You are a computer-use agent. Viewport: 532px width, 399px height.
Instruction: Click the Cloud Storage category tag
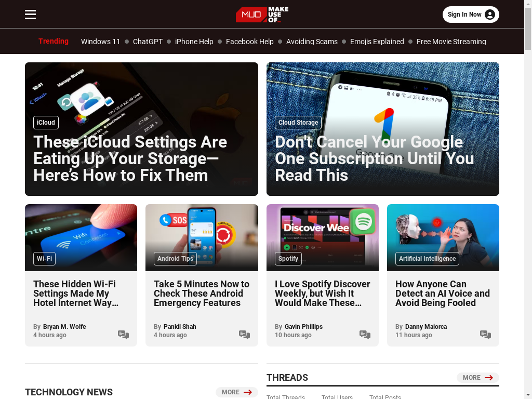click(298, 123)
